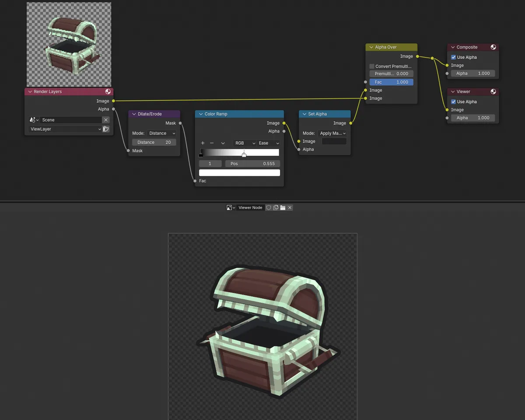
Task: Click the X to unlink Viewer Node image
Action: coord(289,207)
